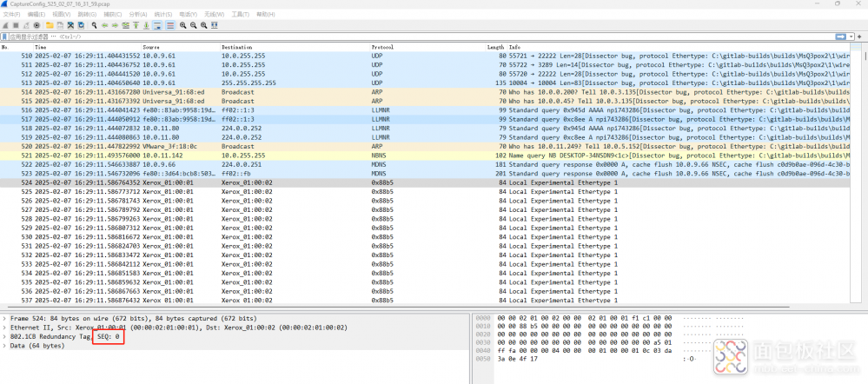Reset text to normal size
Image resolution: width=868 pixels, height=384 pixels.
[x=203, y=25]
